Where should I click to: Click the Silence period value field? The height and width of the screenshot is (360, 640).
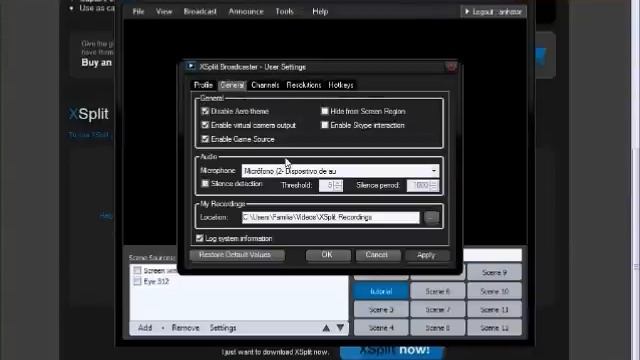pos(419,185)
